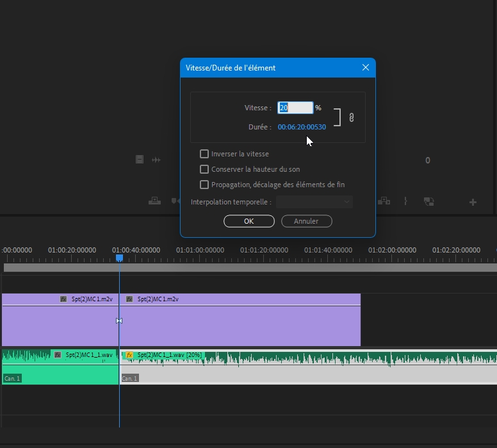Screen dimensions: 497x448
Task: Click the fx badge on first Spt(2)MC1.m2v clip
Action: [63, 299]
